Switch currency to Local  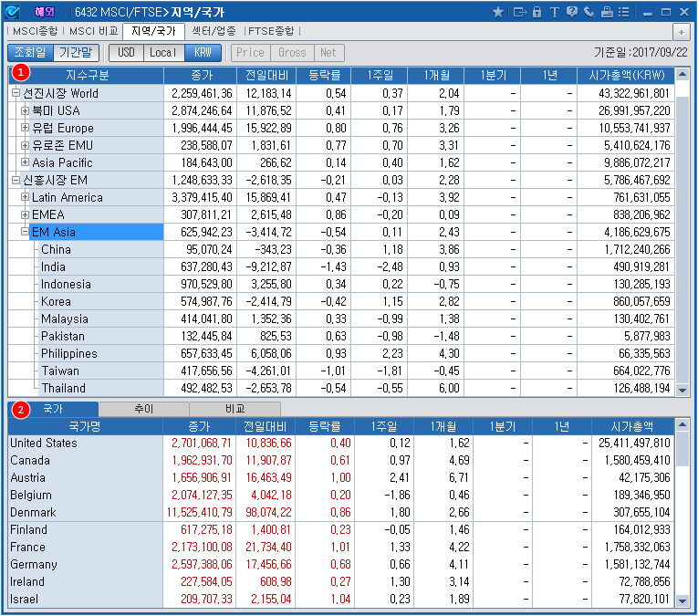(163, 53)
